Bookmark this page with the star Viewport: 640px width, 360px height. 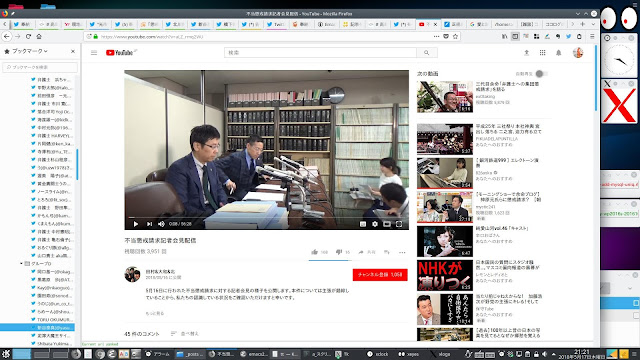click(456, 36)
